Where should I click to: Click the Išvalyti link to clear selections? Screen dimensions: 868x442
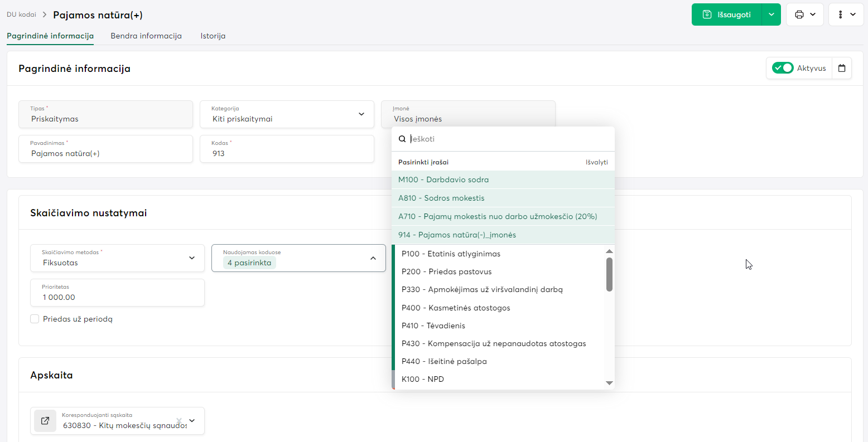click(596, 162)
